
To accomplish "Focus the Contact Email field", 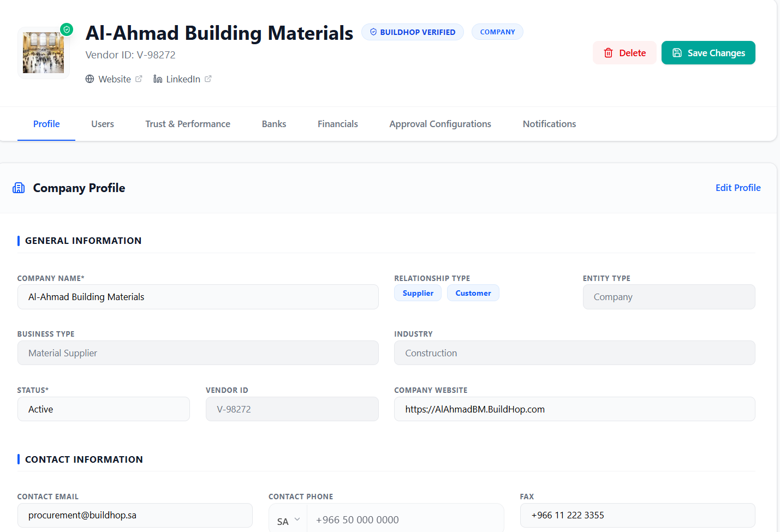I will (135, 515).
